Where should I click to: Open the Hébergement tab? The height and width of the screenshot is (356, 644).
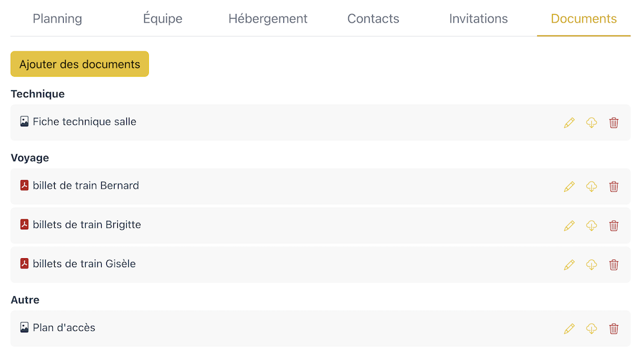point(268,19)
